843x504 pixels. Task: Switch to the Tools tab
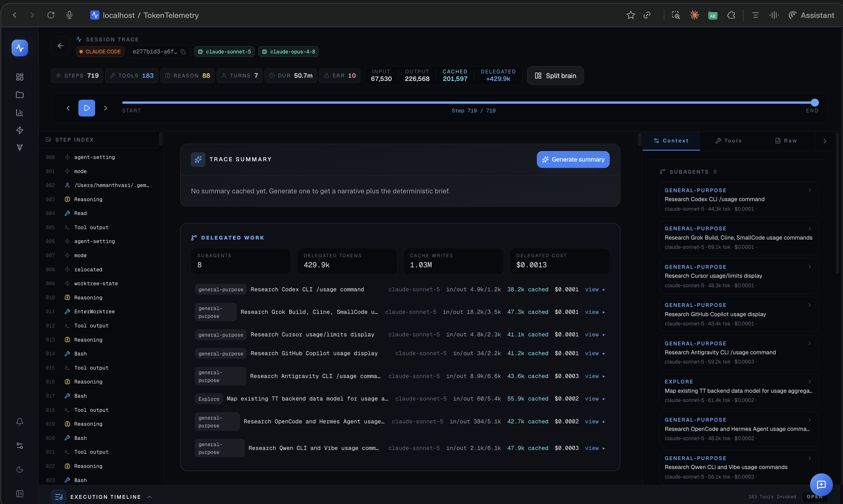click(x=728, y=141)
